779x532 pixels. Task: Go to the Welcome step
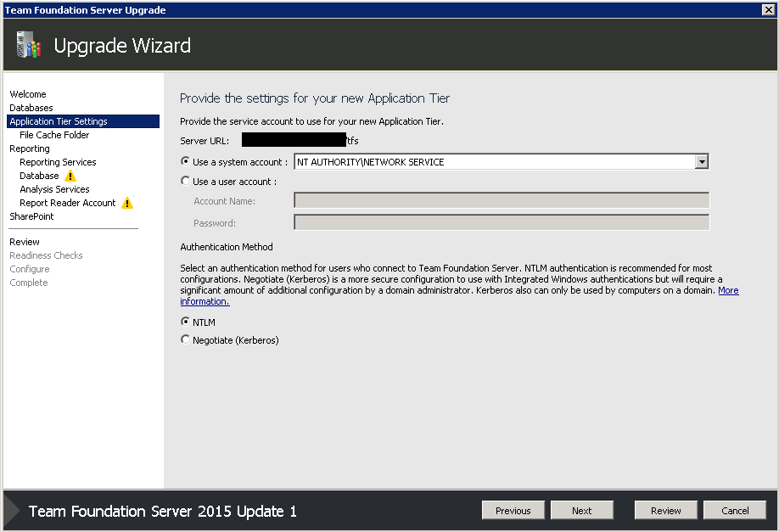click(x=28, y=94)
